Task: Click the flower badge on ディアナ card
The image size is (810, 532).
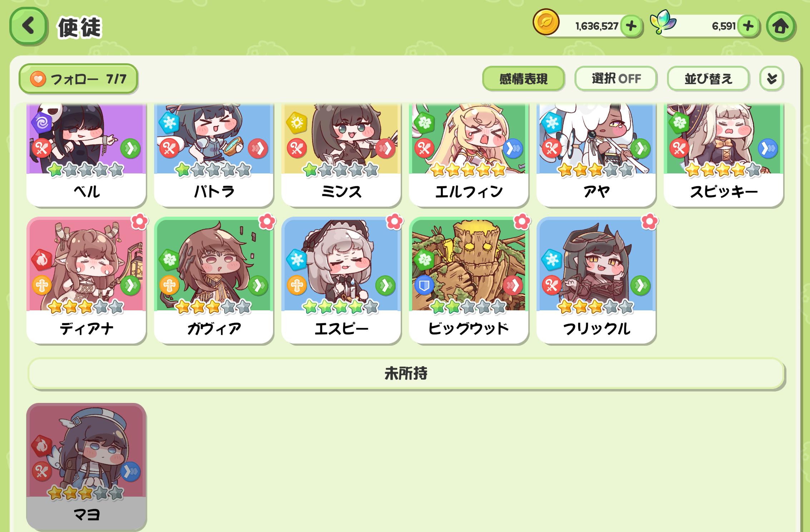Action: click(139, 222)
